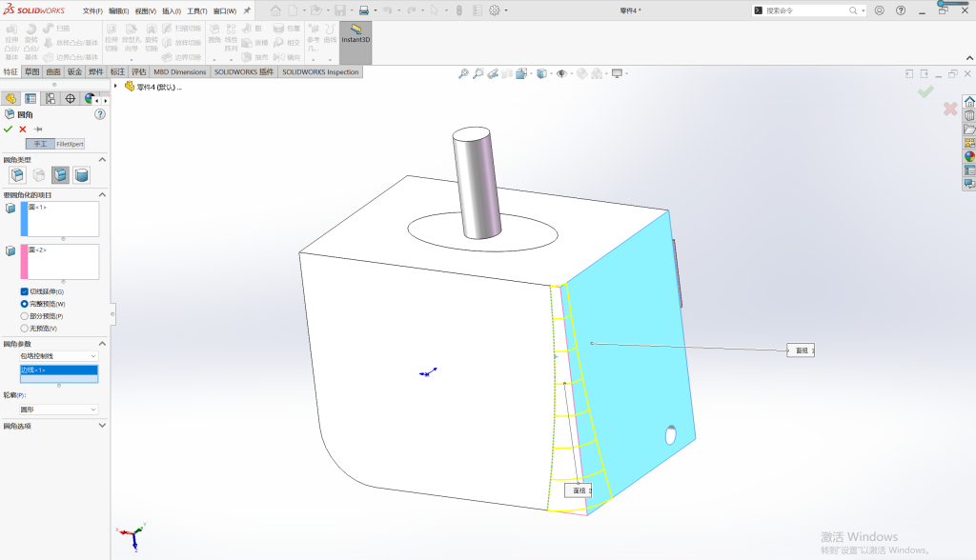Open the FeatureManager design tree tab icon
Viewport: 976px width, 560px height.
click(10, 99)
